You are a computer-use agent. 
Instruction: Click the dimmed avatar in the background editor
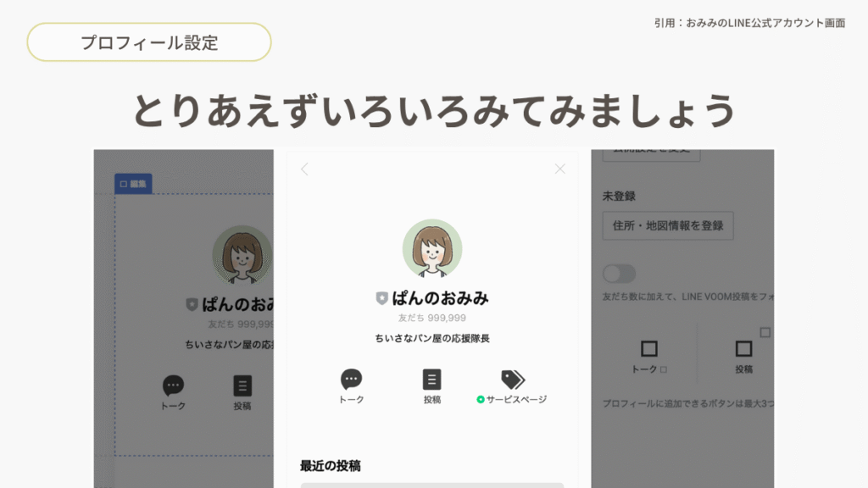click(x=242, y=255)
